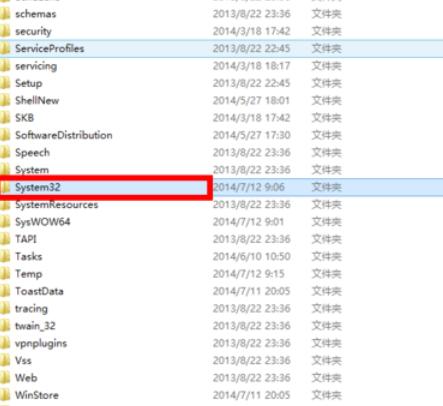Viewport: 443px width, 406px height.
Task: Select the TAPI folder name
Action: pyautogui.click(x=26, y=239)
